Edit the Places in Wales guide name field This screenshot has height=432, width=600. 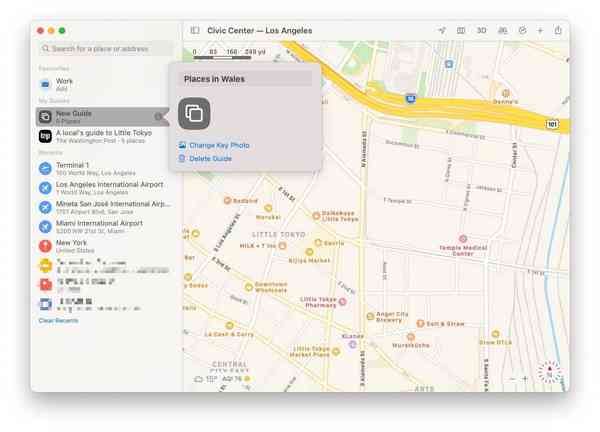(x=245, y=79)
